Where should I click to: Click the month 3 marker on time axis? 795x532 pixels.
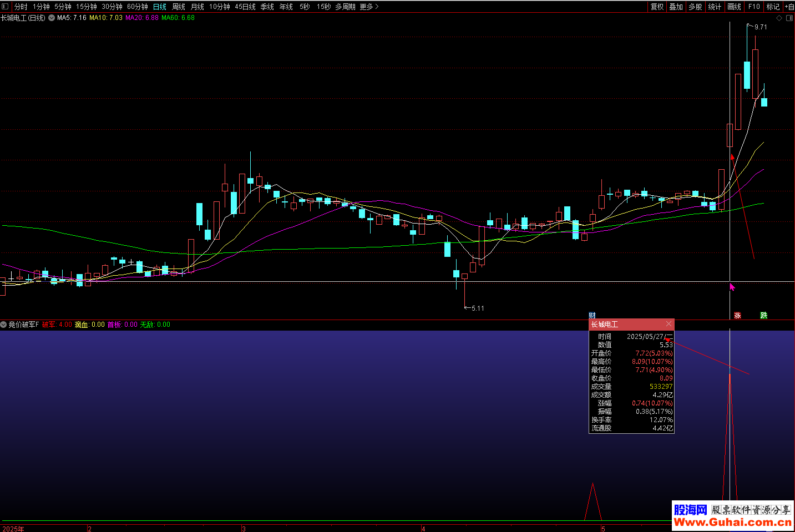(x=244, y=529)
